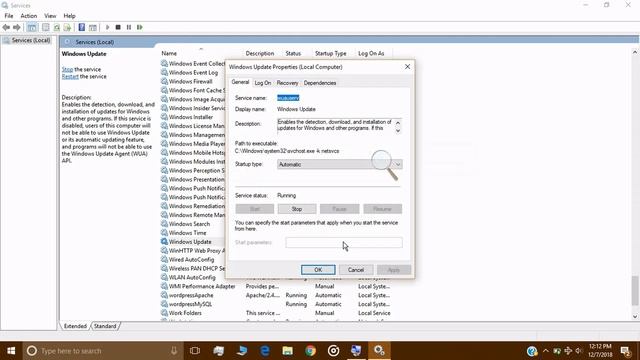This screenshot has width=640, height=360.
Task: Click the Refresh toolbar icon
Action: pyautogui.click(x=57, y=27)
